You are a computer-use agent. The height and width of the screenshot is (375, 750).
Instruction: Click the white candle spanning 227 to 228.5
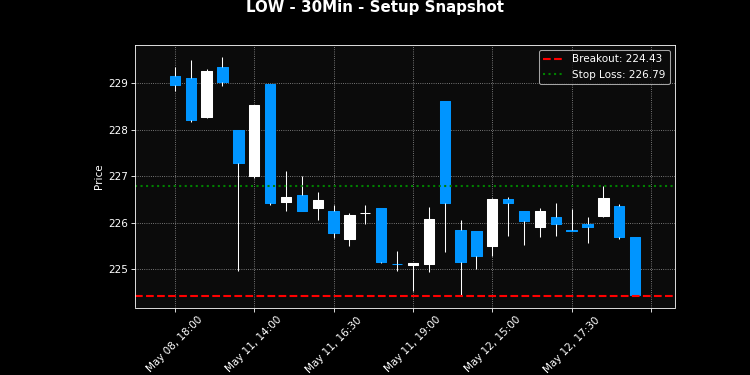pyautogui.click(x=254, y=141)
